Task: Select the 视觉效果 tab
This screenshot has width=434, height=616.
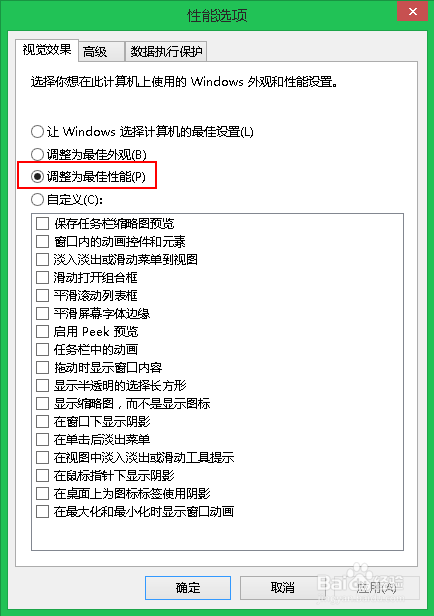Action: pyautogui.click(x=47, y=50)
